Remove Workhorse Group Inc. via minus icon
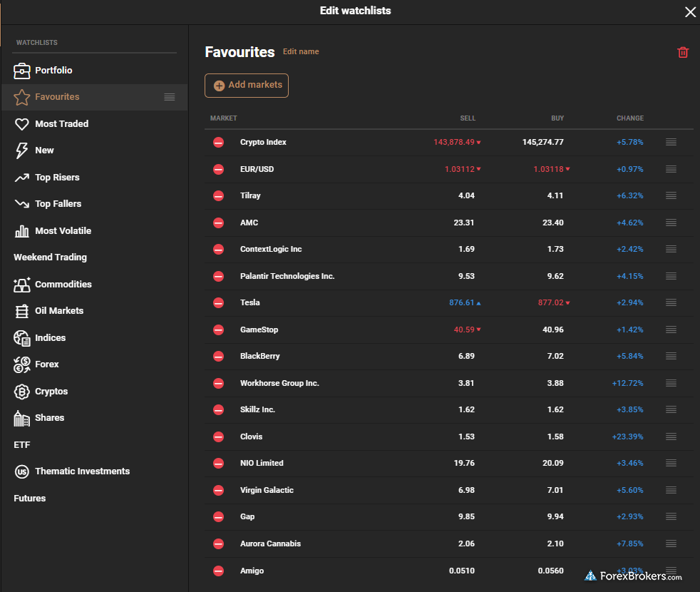Viewport: 700px width, 592px height. [218, 383]
